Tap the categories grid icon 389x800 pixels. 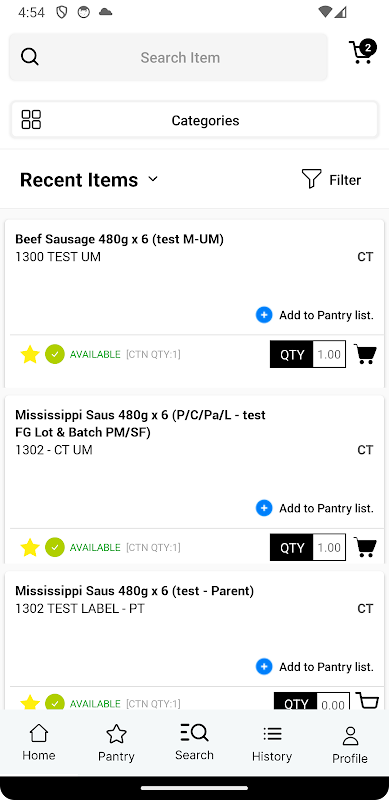(x=31, y=120)
